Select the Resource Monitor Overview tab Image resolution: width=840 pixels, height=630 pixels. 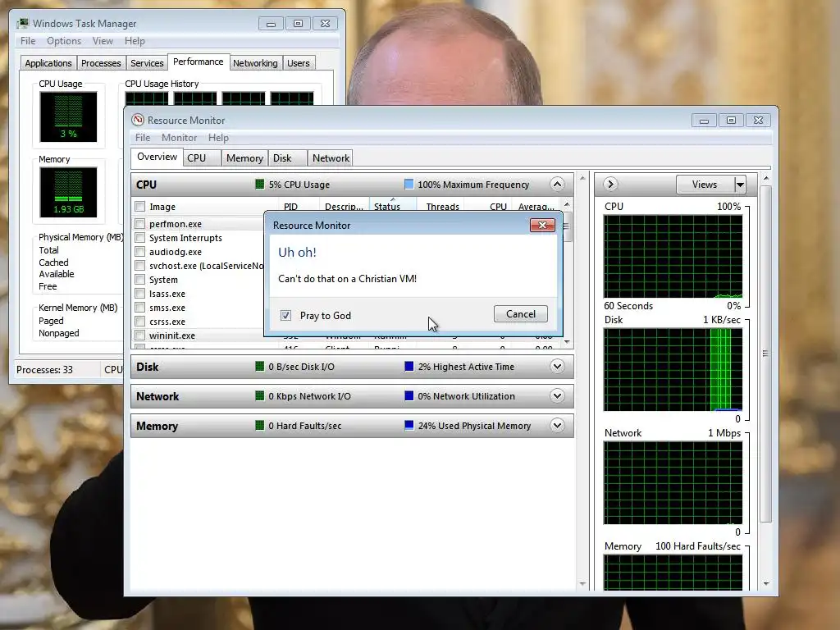pyautogui.click(x=157, y=157)
